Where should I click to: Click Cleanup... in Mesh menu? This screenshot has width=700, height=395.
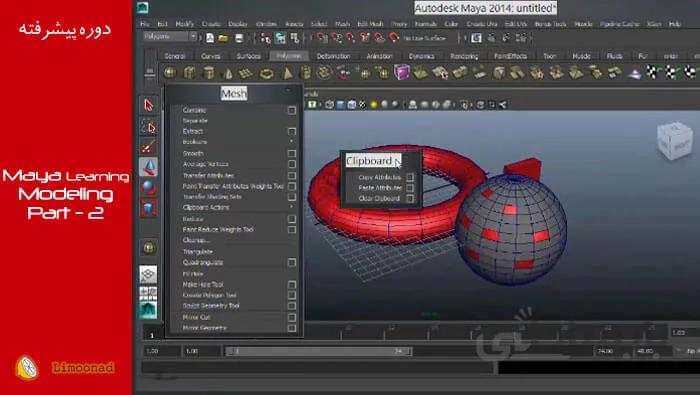click(x=196, y=240)
